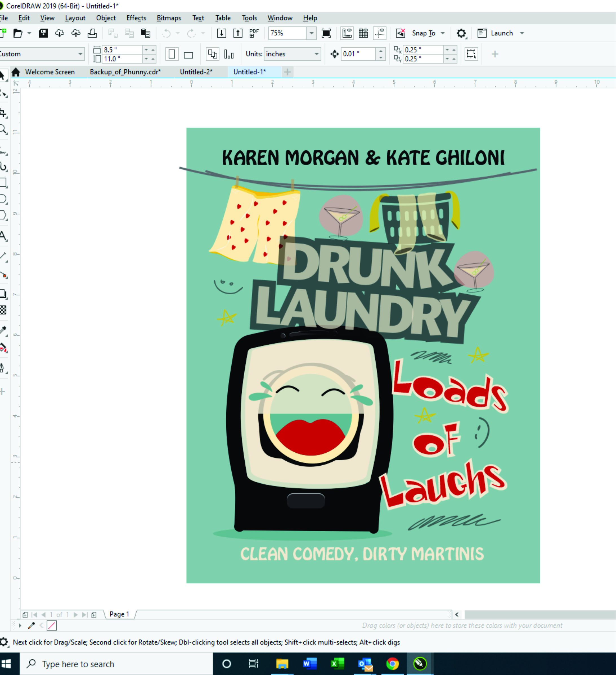Expand the Units dropdown

[316, 54]
